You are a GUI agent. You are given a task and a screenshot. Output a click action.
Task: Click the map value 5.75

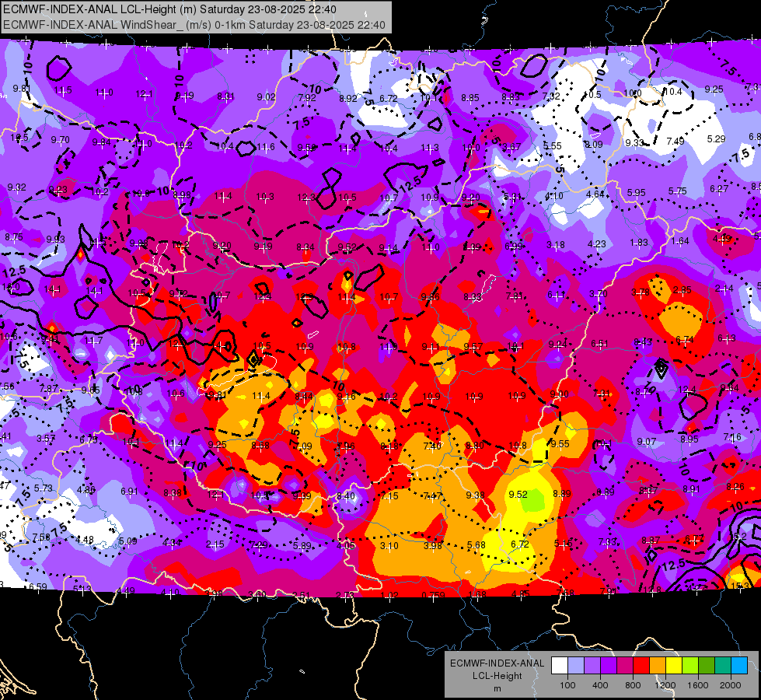click(678, 191)
